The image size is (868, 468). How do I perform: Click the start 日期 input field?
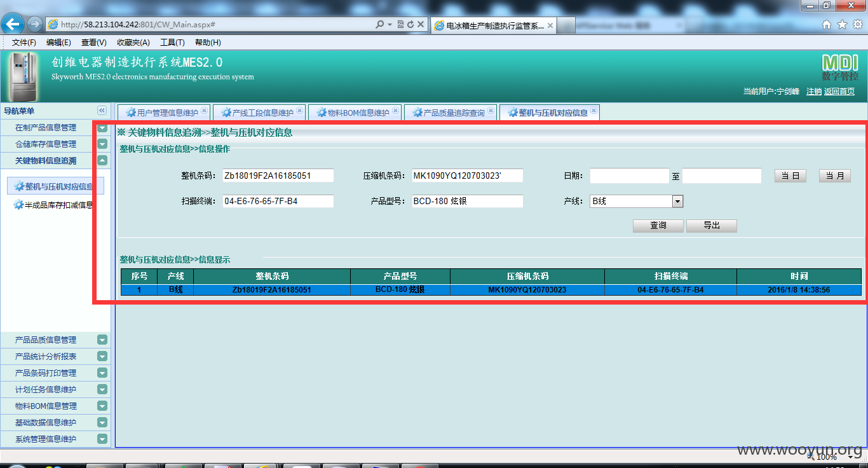click(629, 175)
